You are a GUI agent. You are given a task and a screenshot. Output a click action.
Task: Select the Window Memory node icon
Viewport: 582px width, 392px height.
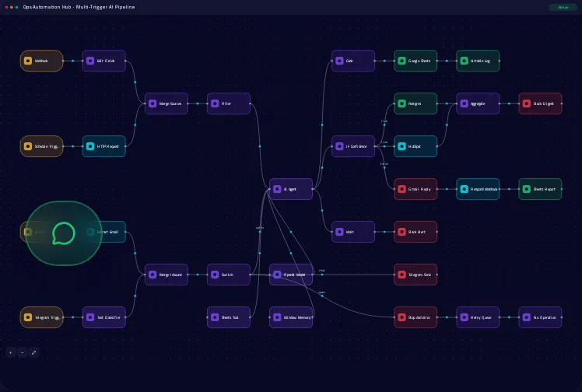(277, 317)
